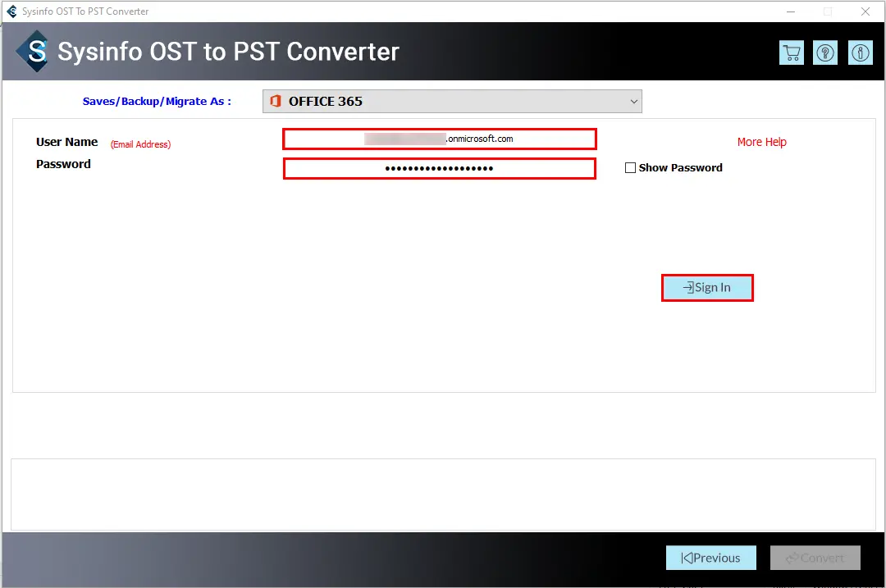Click the 'User Name' label

[66, 142]
